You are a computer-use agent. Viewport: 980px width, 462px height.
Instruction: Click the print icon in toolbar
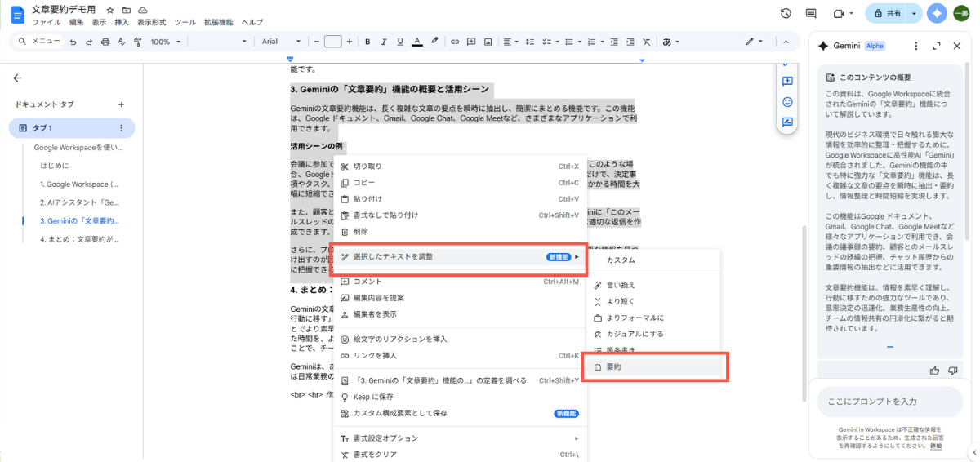[105, 42]
